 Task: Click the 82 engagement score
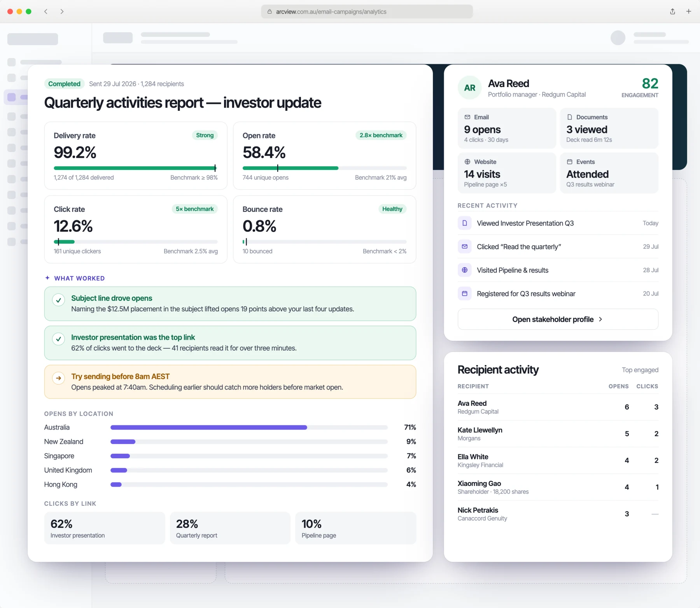[x=650, y=84]
